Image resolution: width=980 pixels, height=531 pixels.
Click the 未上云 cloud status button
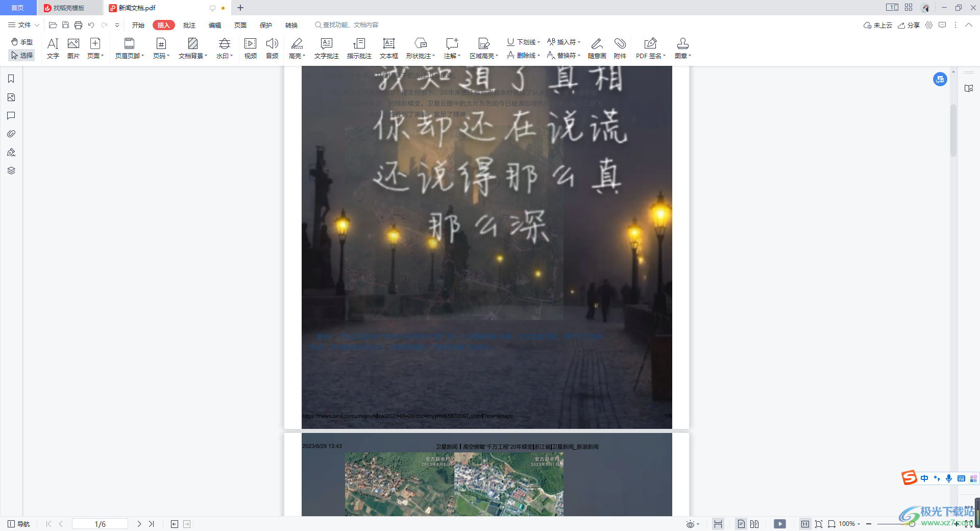tap(877, 25)
